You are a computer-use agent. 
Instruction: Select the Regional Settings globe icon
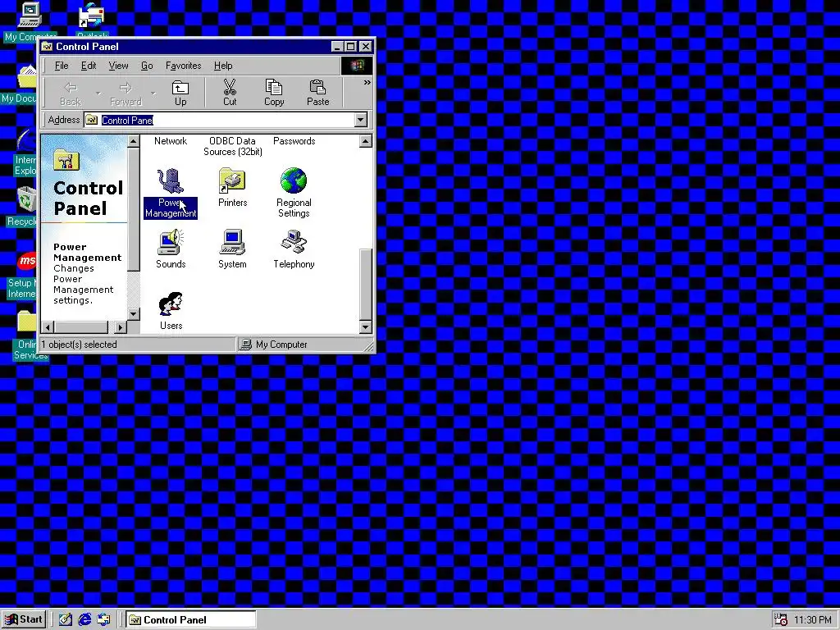pyautogui.click(x=294, y=180)
